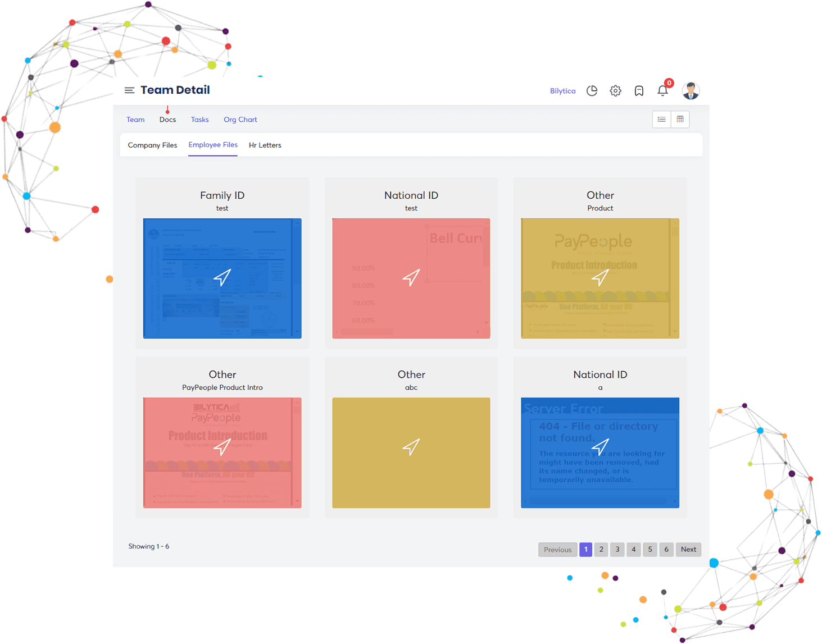Go to page 6
The image size is (822, 644).
666,550
